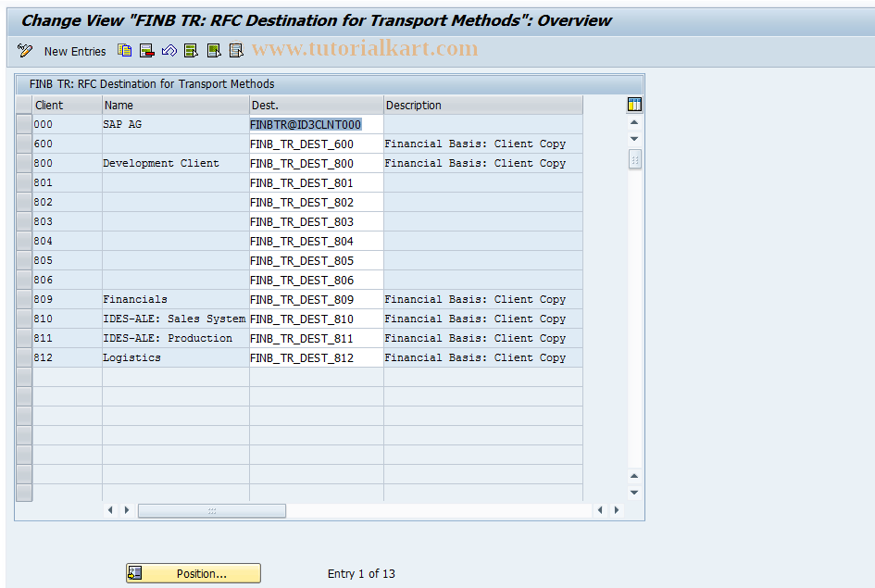This screenshot has height=588, width=875.
Task: Click 'IDES-ALE: Sales System' name cell
Action: point(176,319)
